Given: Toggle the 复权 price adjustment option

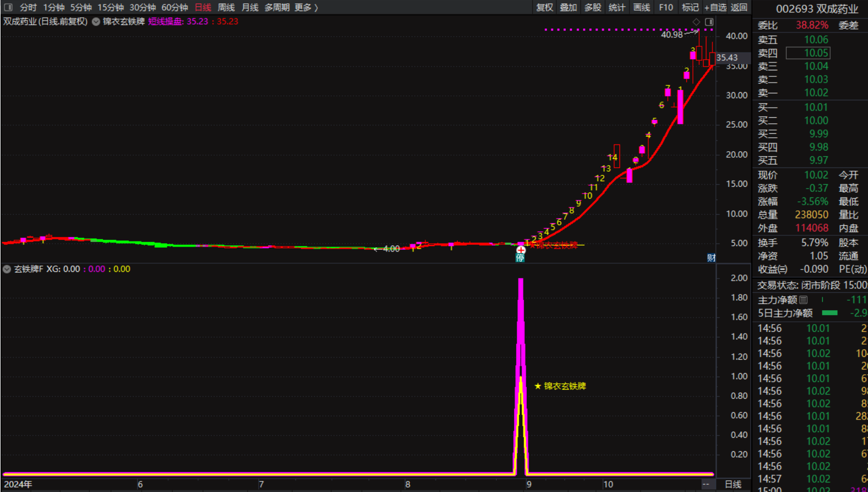Looking at the screenshot, I should point(544,7).
